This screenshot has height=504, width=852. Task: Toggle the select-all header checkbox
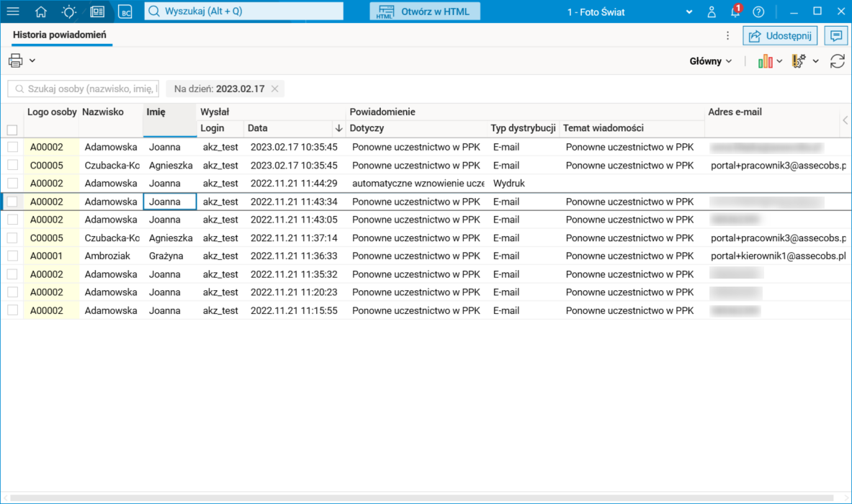point(12,130)
